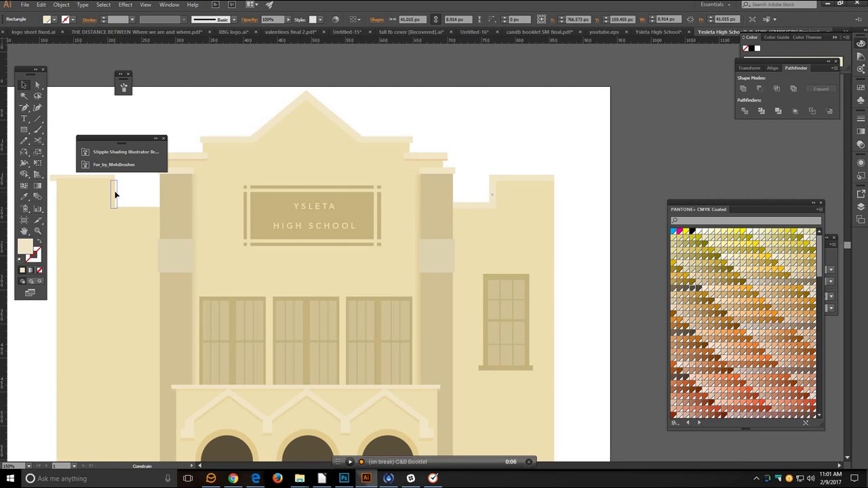The height and width of the screenshot is (488, 868).
Task: Open the Fill color dropdown in control bar
Action: 54,19
